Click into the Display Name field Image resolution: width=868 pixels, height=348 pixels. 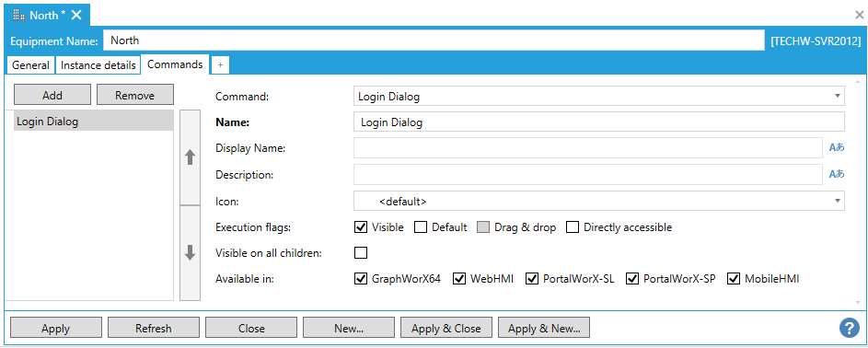click(x=588, y=147)
